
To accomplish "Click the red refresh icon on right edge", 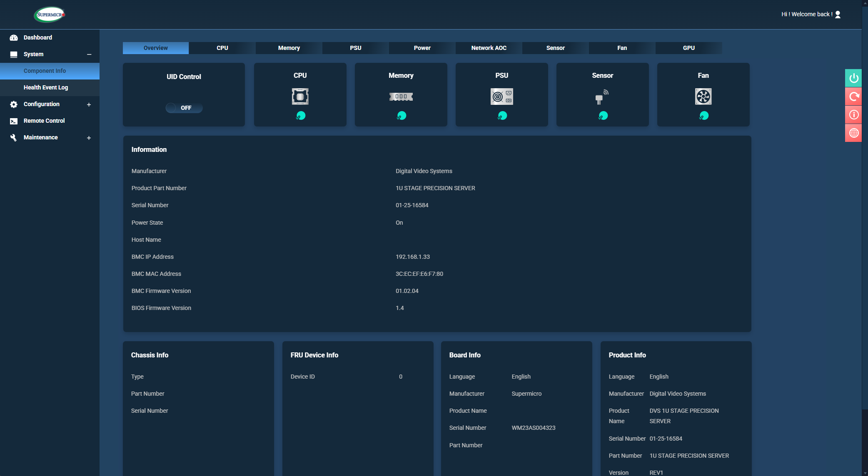I will click(853, 97).
